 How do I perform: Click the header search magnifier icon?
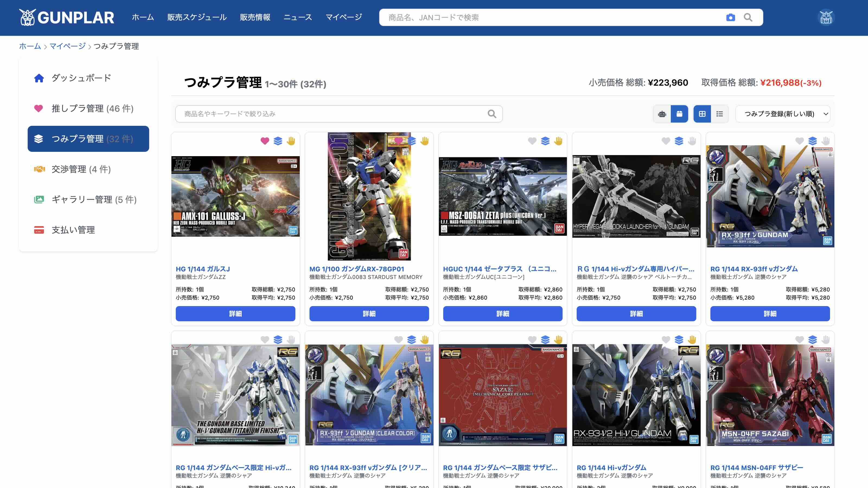pos(748,18)
